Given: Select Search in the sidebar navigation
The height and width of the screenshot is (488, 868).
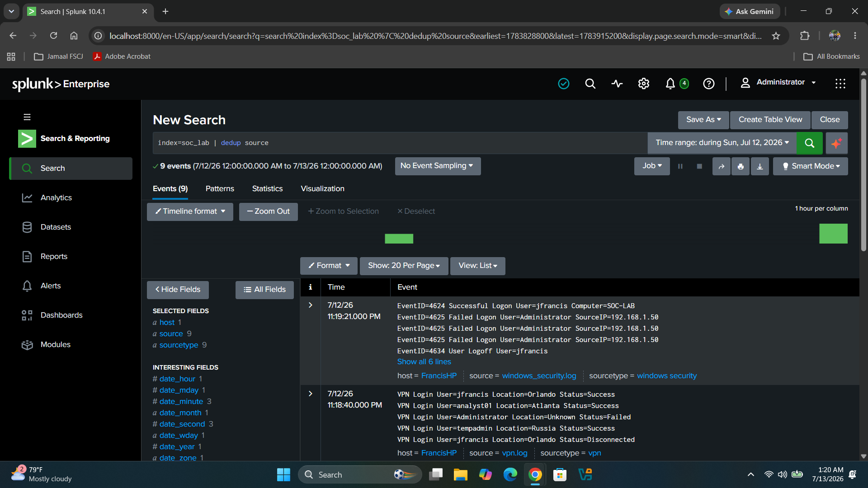Looking at the screenshot, I should pos(71,168).
